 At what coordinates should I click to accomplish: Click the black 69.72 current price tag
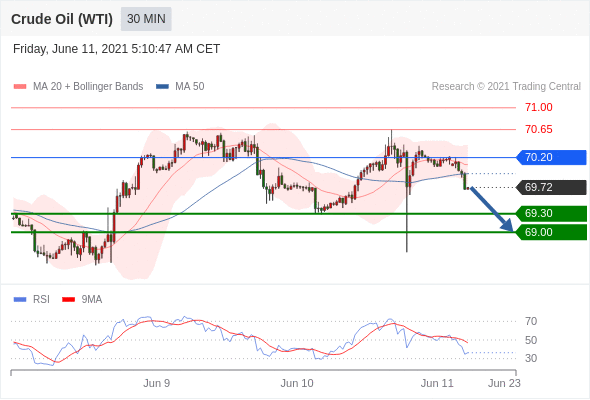(551, 187)
